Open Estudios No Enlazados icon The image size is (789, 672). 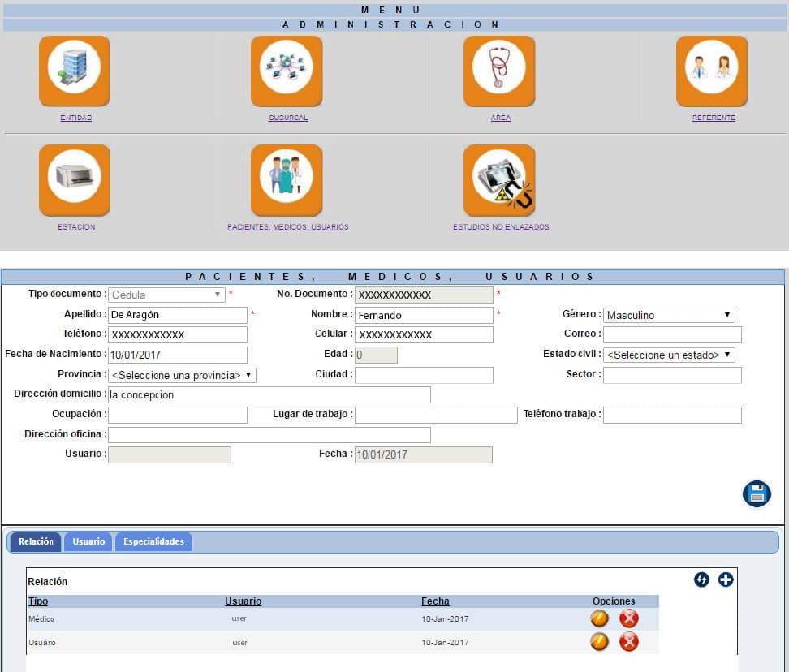pyautogui.click(x=499, y=180)
